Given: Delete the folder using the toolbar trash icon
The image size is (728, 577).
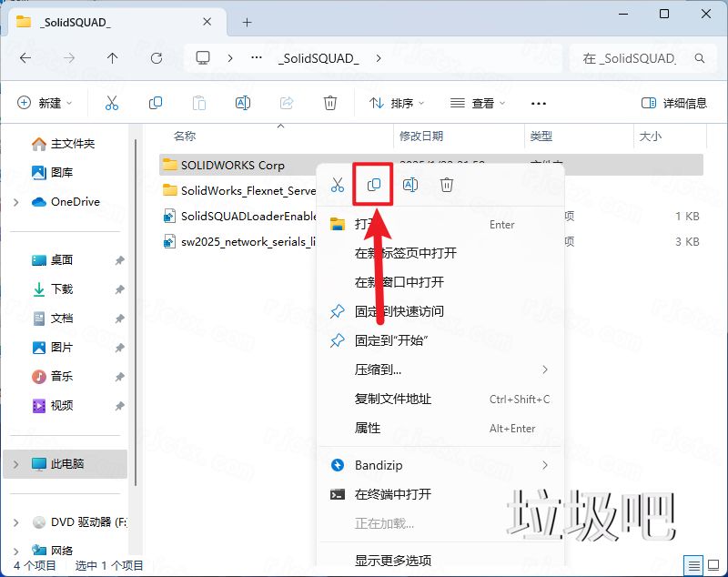Looking at the screenshot, I should click(329, 102).
